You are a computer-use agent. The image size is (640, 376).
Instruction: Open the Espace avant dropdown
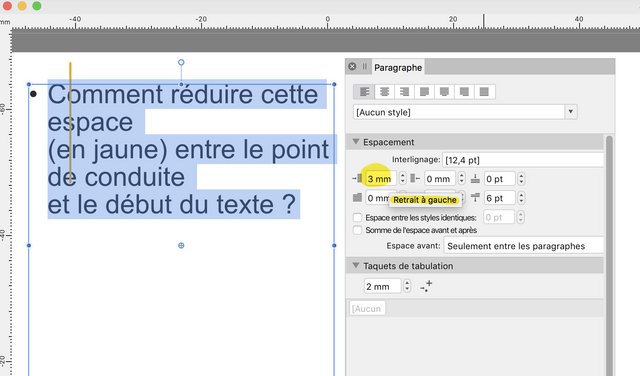(524, 246)
